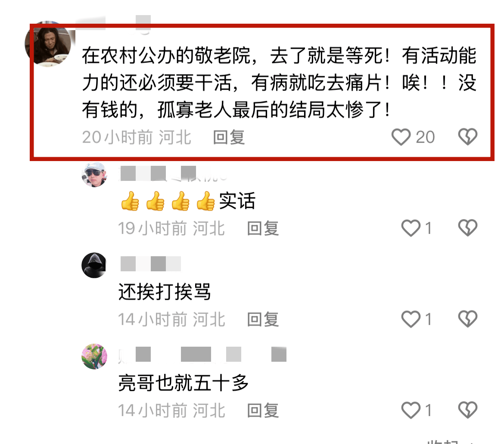The height and width of the screenshot is (444, 504).
Task: Like the 亮哥也就五十多 reply
Action: (411, 410)
